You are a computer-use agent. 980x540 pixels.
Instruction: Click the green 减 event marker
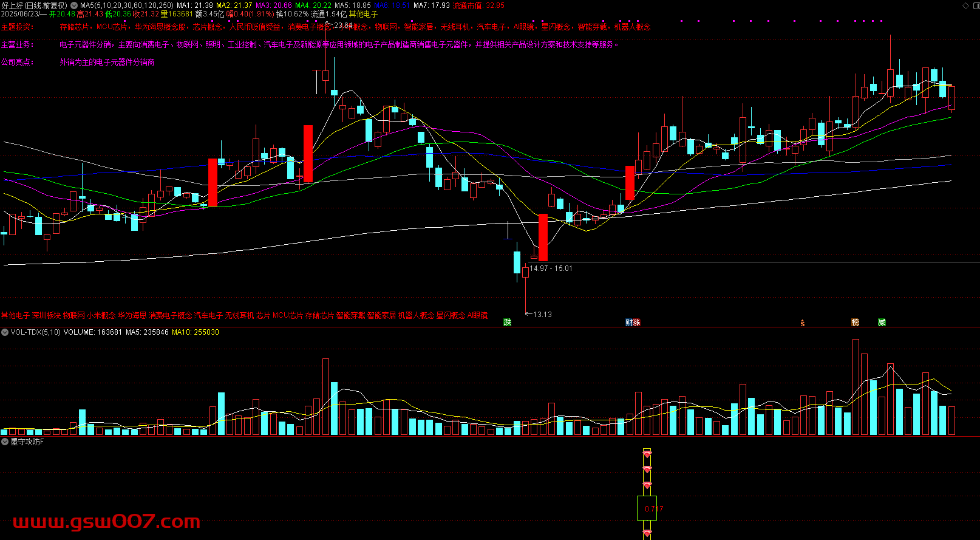coord(882,323)
